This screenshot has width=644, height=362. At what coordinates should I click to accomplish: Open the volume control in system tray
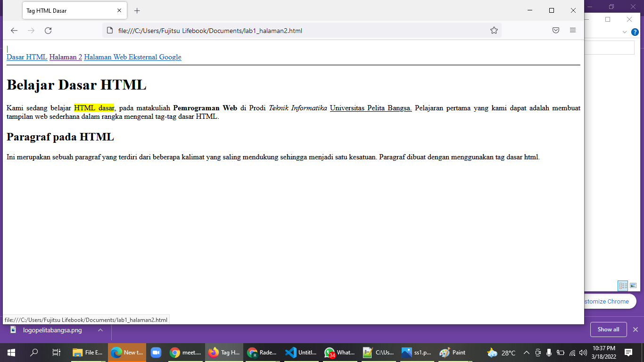[x=583, y=352]
